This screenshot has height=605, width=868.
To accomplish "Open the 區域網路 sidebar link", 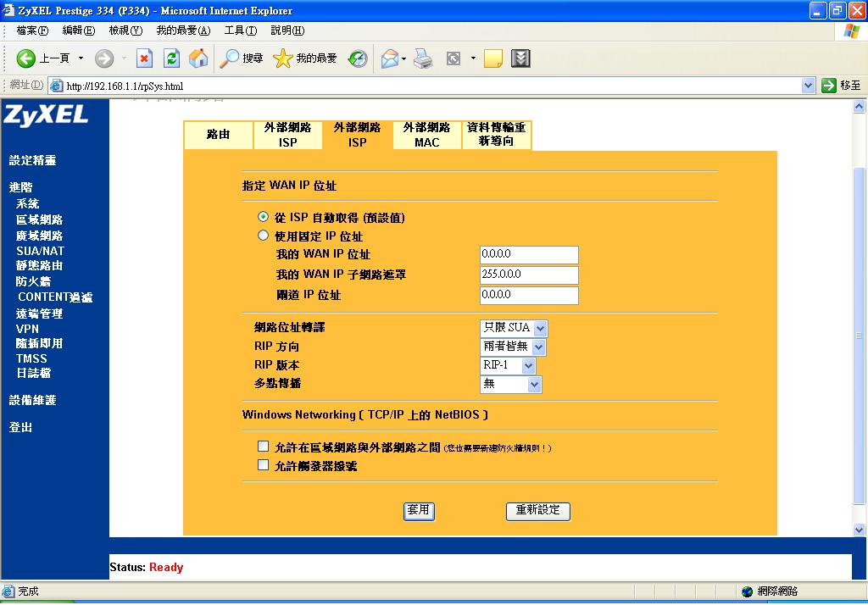I will pyautogui.click(x=39, y=219).
